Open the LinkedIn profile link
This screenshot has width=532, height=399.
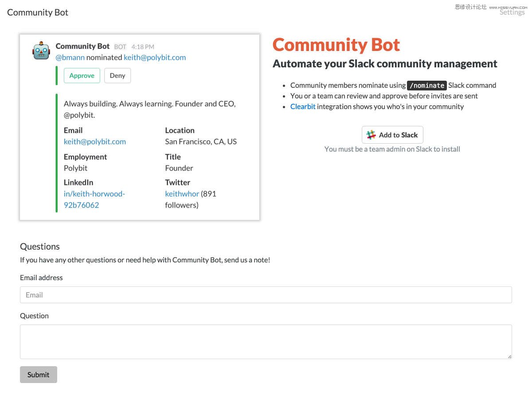[x=94, y=199]
